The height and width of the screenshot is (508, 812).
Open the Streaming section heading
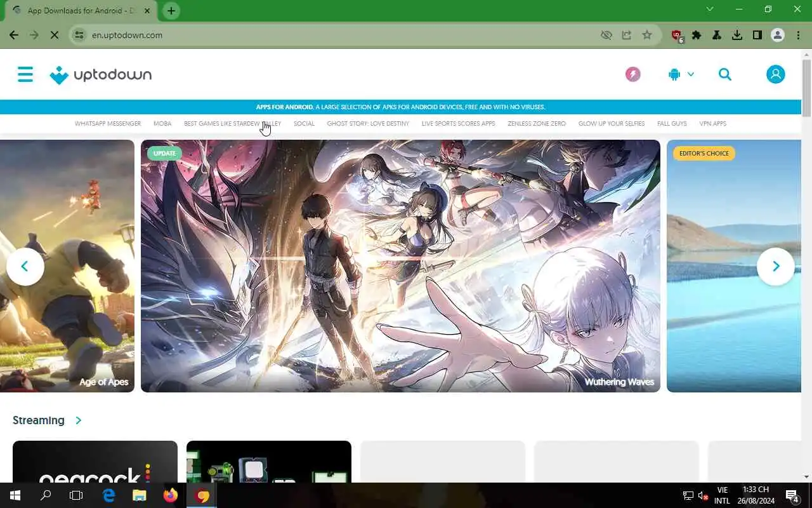point(39,420)
